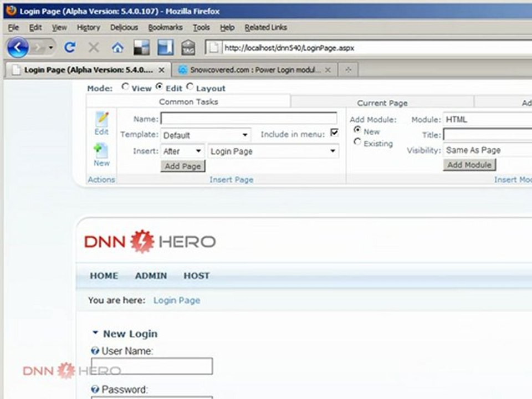
Task: Open the View menu
Action: click(59, 28)
